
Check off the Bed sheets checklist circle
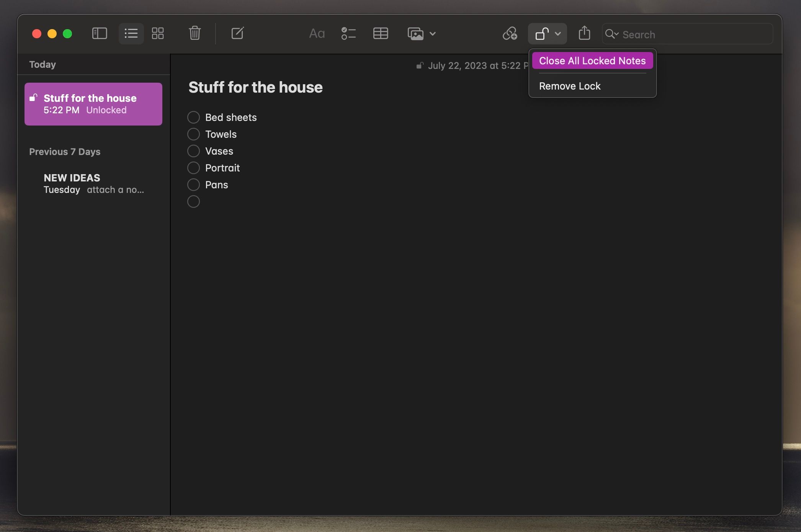point(193,117)
